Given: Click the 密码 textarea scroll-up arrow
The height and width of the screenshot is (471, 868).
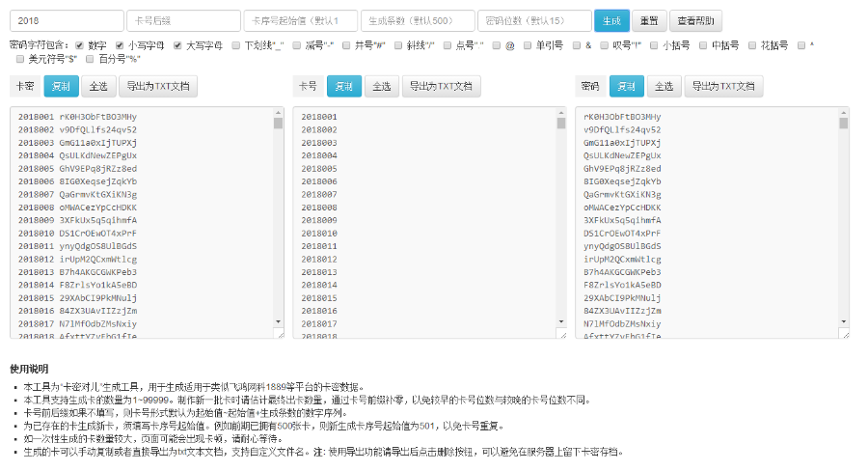Looking at the screenshot, I should point(844,113).
